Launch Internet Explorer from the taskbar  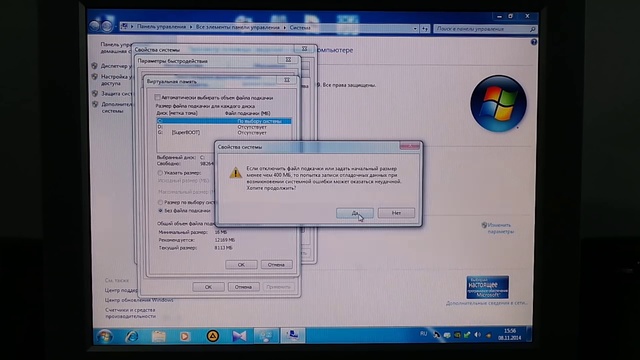point(131,336)
